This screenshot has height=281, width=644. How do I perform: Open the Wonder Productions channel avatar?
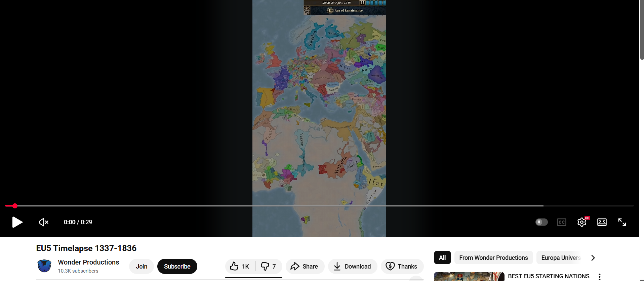(x=44, y=266)
